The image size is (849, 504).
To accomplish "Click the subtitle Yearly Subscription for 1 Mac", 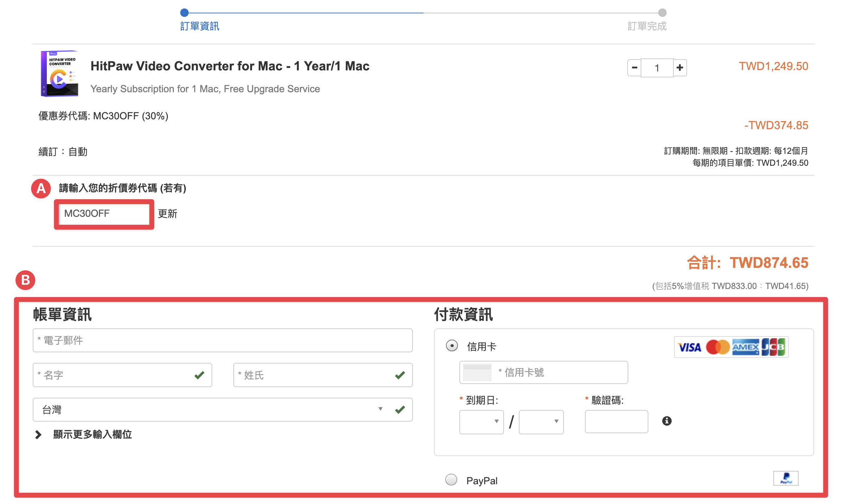I will pos(205,89).
